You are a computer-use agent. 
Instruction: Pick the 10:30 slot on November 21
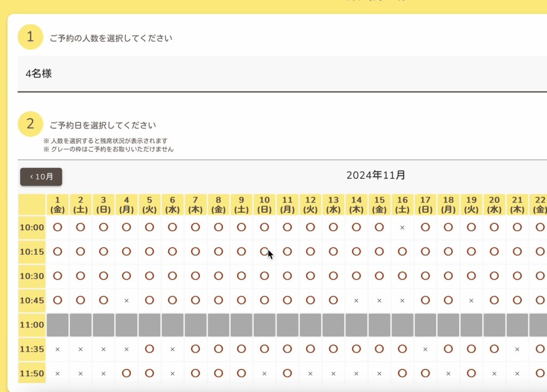pos(517,276)
